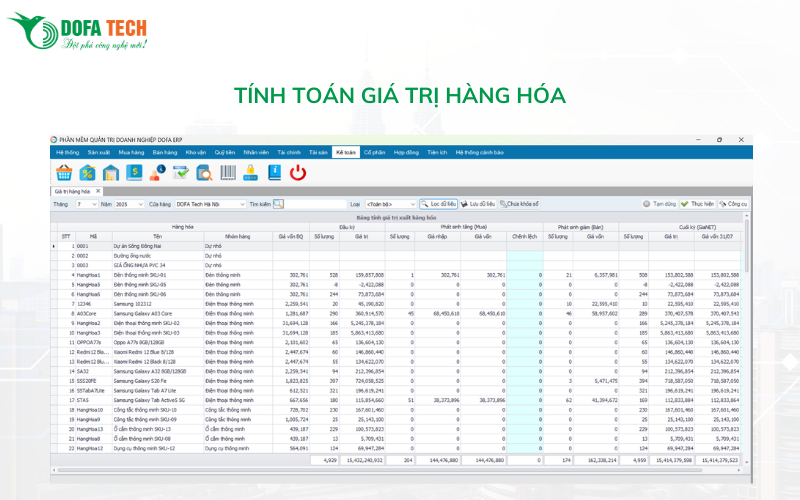Click the Chưa khóa sổ button
The image size is (800, 500).
519,204
